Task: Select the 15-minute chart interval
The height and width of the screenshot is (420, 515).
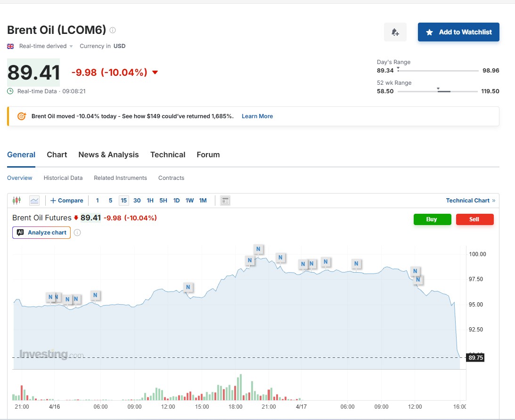Action: click(124, 201)
